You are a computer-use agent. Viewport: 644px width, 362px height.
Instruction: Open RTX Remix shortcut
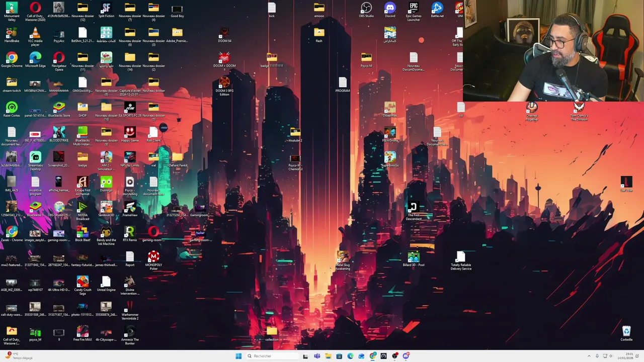click(130, 234)
